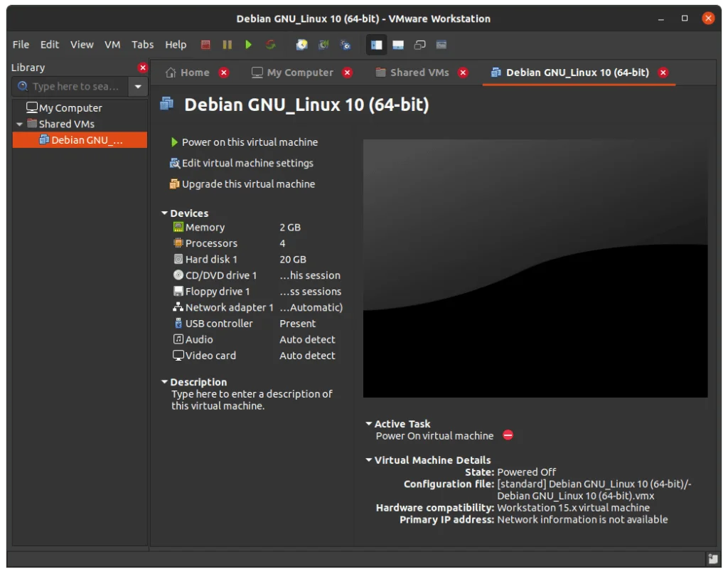Switch to the Shared VMs tab
728x574 pixels.
413,73
